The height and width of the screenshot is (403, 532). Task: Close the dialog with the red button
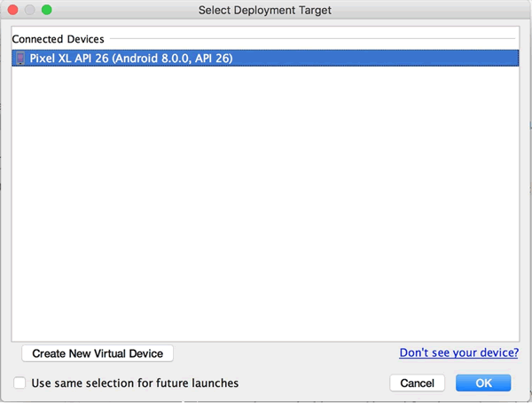point(13,10)
